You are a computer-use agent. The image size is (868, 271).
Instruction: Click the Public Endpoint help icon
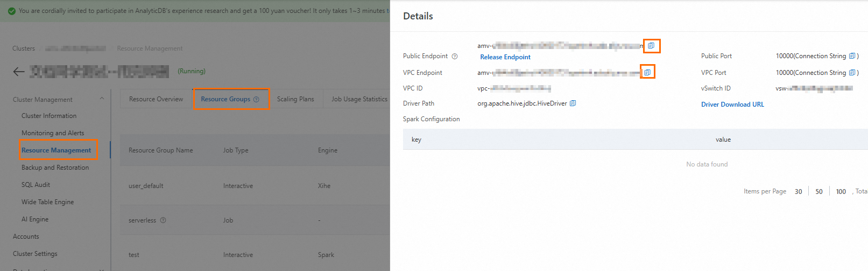(455, 56)
